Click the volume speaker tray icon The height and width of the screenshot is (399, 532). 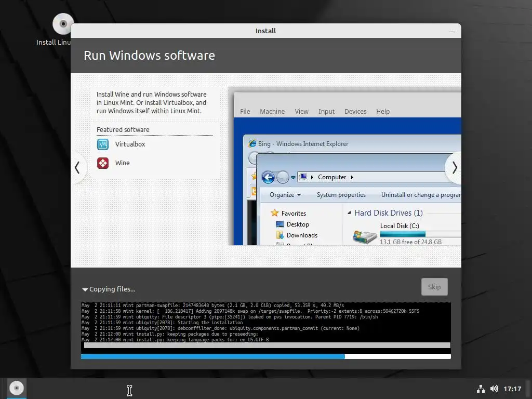494,389
